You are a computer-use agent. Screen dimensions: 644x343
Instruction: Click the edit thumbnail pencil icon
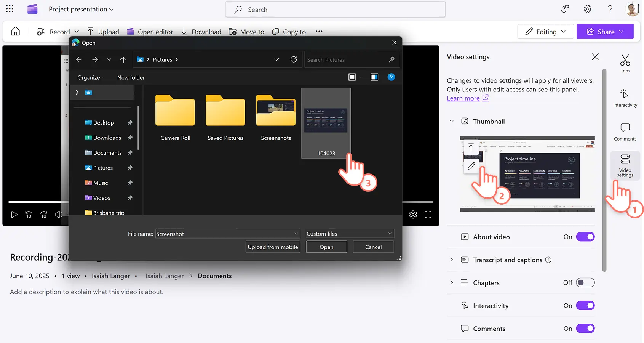pos(471,166)
